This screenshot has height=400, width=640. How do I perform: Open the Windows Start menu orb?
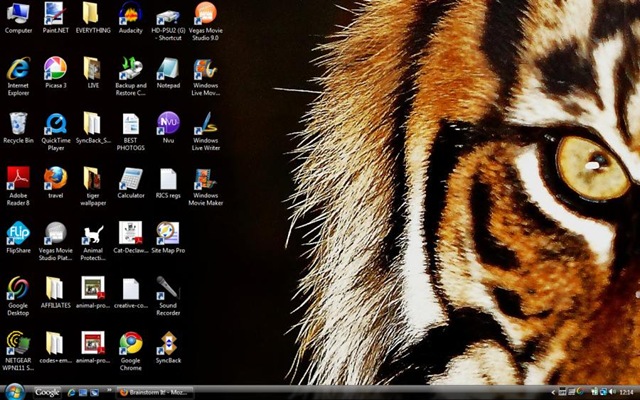point(15,392)
